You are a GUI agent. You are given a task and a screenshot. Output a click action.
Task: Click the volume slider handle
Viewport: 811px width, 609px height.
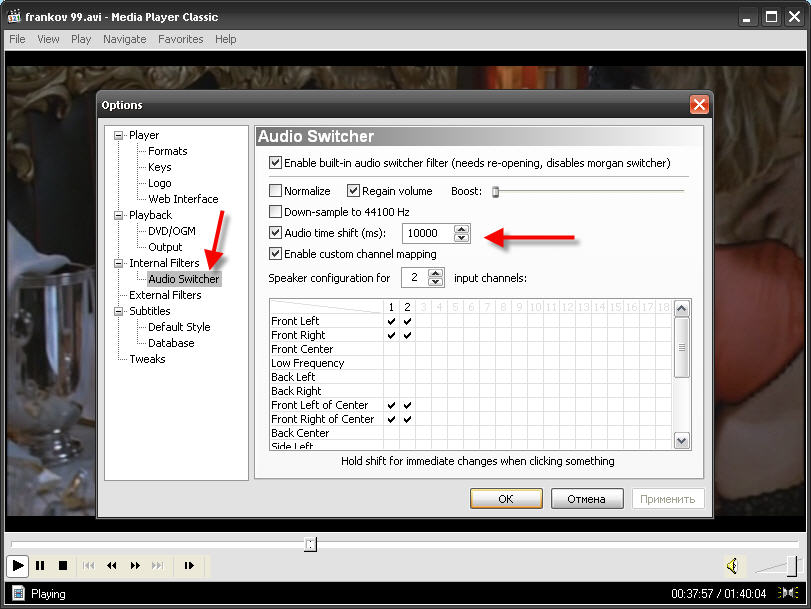[792, 566]
